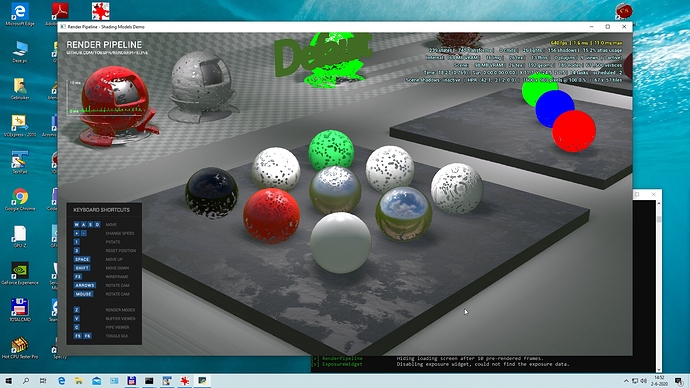The image size is (690, 388).
Task: Click the F3 wireframe key label
Action: [x=77, y=277]
